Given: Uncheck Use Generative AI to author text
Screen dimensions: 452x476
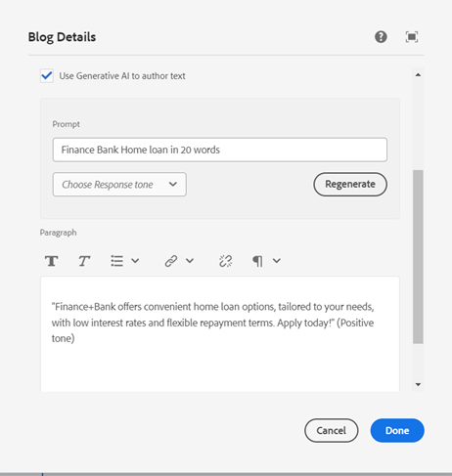Looking at the screenshot, I should 47,76.
